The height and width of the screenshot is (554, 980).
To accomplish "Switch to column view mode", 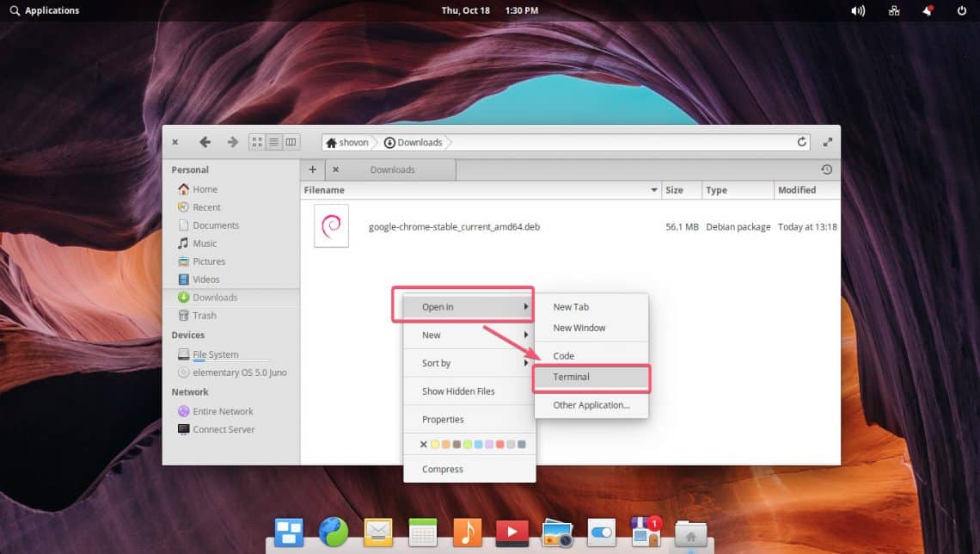I will [x=291, y=142].
